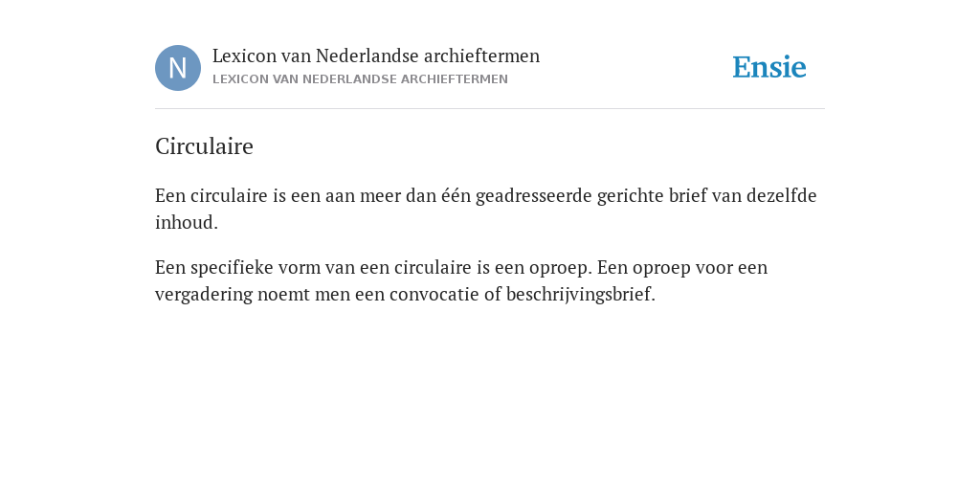980x490 pixels.
Task: Click the word Nederlandse in the main title
Action: coord(367,56)
